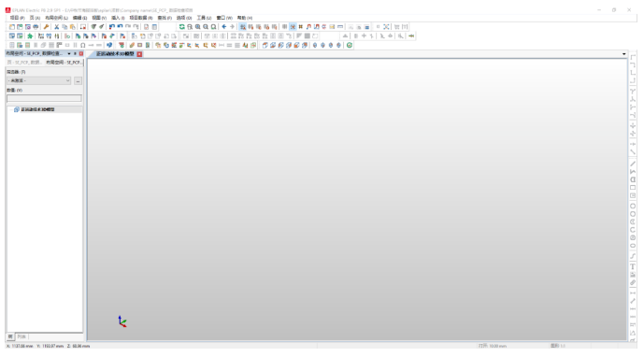Screen dimensions: 644x357
Task: Open the 帮助(H) menu
Action: (245, 18)
